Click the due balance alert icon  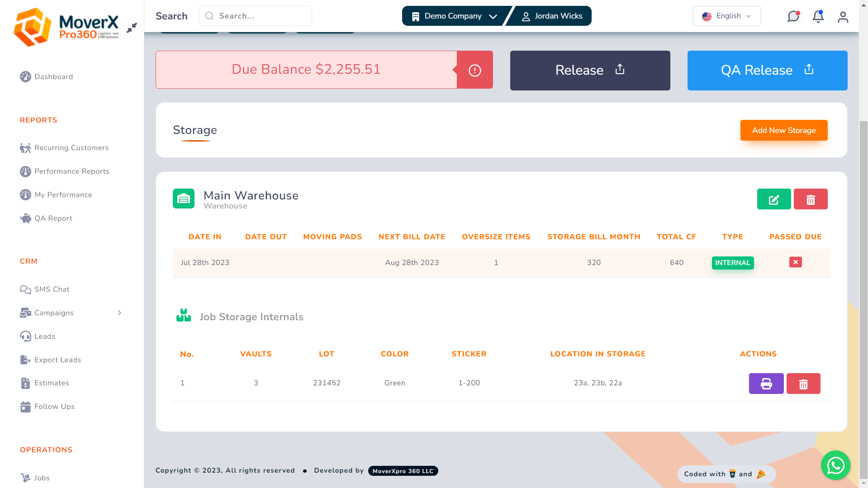474,70
